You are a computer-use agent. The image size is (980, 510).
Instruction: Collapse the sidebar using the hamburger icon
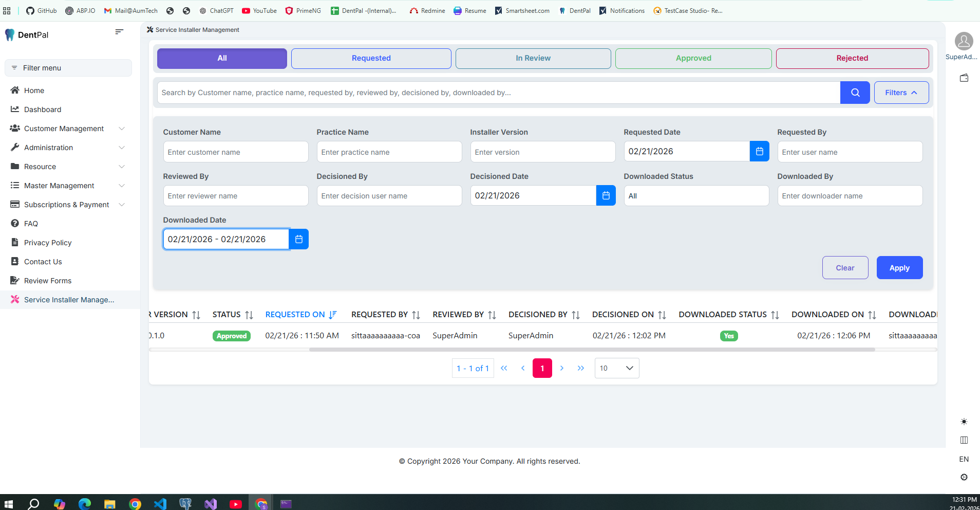click(119, 32)
